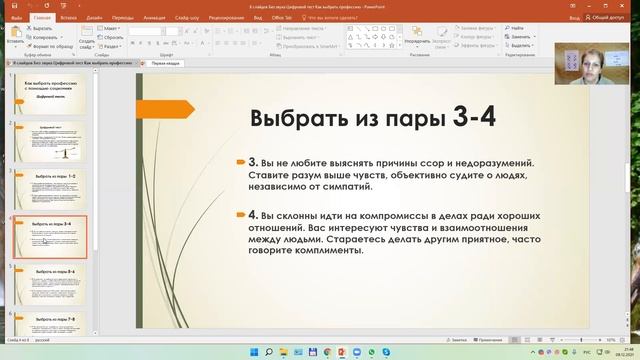
Task: Click the start-from-beginning slideshow icon in title bar
Action: coord(63,6)
